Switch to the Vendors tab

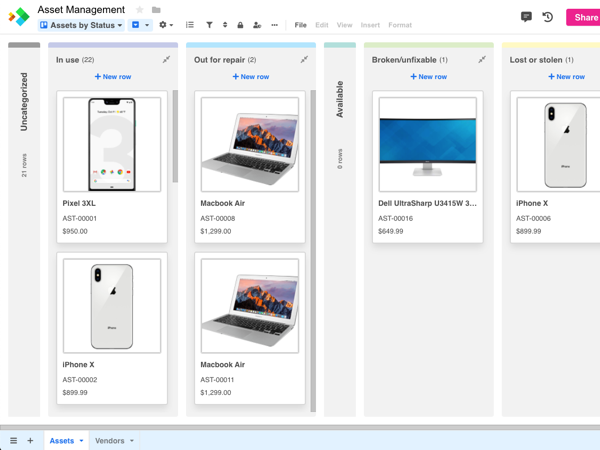(109, 441)
